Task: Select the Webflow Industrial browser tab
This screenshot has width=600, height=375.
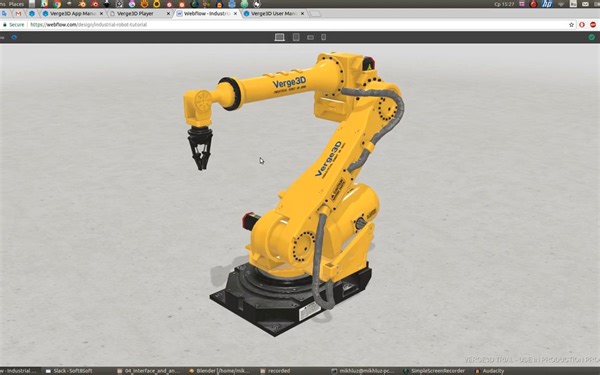Action: (207, 13)
